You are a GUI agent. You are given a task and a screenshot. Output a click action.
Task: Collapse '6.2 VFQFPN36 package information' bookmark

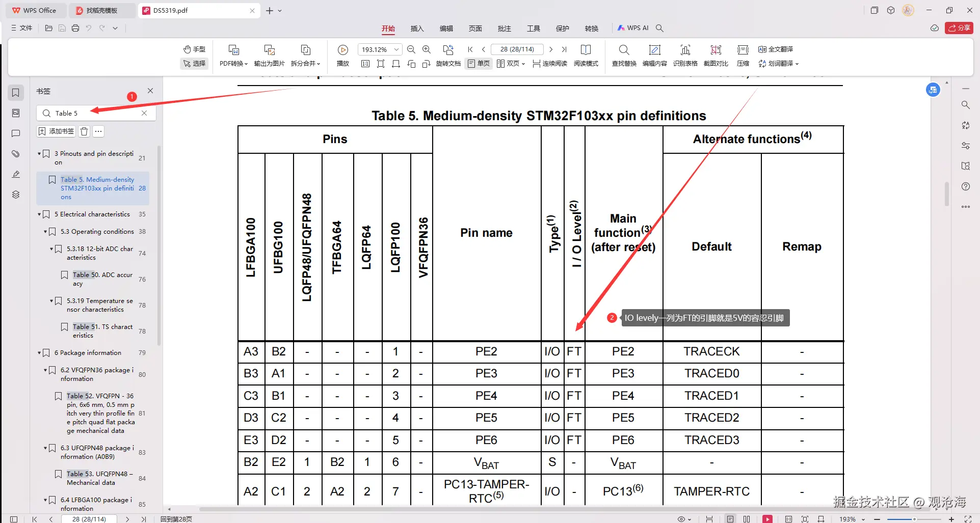coord(45,370)
